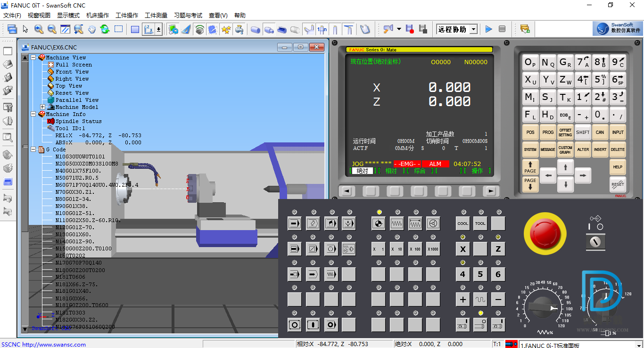
Task: Click the open book toolbar icon
Action: 365,29
